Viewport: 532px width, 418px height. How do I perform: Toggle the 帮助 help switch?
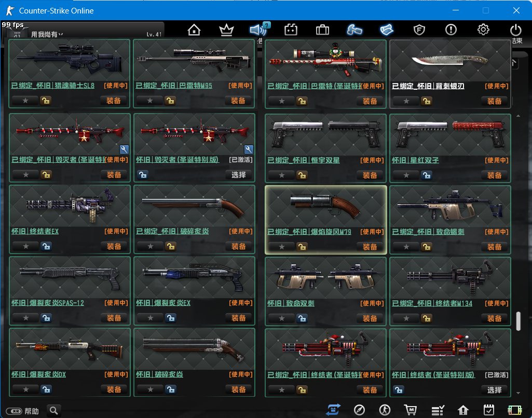[x=15, y=411]
